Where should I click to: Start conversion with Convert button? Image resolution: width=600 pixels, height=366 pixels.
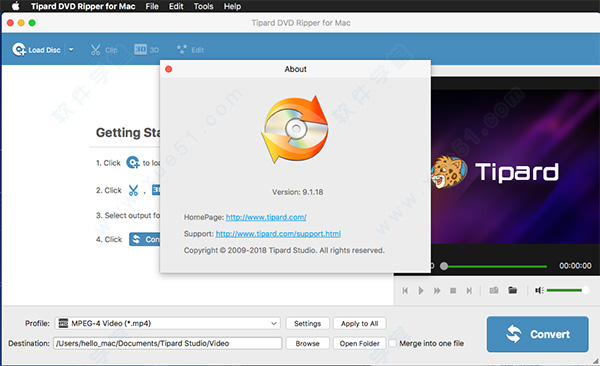click(x=537, y=334)
